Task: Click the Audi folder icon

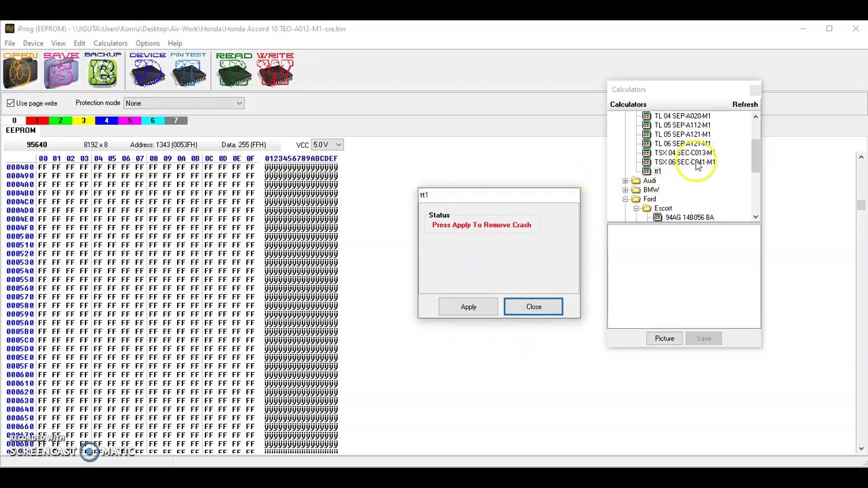Action: (x=636, y=181)
